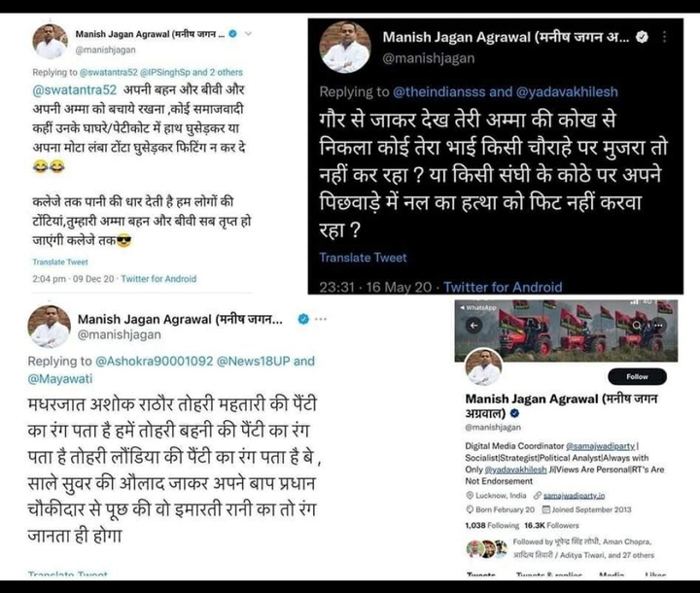
Task: Open the @yadavakhilesh link in the profile bio
Action: pos(515,470)
